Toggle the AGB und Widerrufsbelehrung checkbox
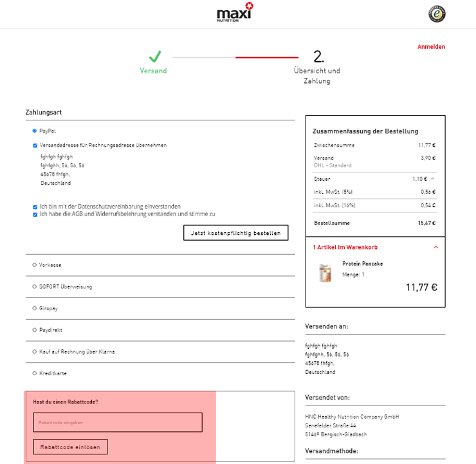Image resolution: width=476 pixels, height=464 pixels. click(x=35, y=214)
